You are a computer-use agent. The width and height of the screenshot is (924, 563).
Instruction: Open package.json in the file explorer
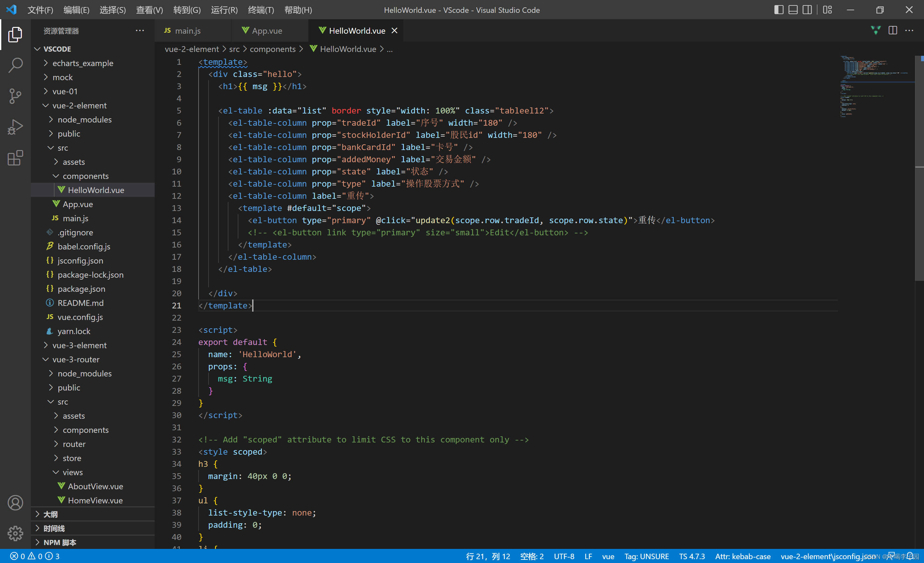[x=81, y=289]
